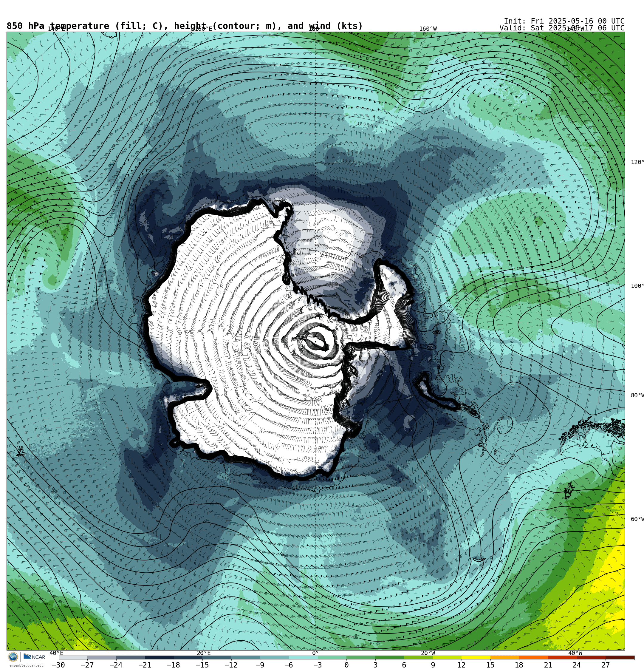Open the ensemble.ucar.edu link text

(x=27, y=666)
